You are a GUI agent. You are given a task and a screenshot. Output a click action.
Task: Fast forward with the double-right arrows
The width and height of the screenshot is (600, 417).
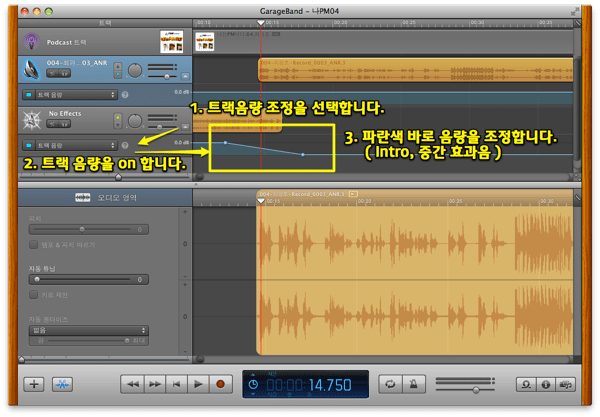click(x=155, y=384)
